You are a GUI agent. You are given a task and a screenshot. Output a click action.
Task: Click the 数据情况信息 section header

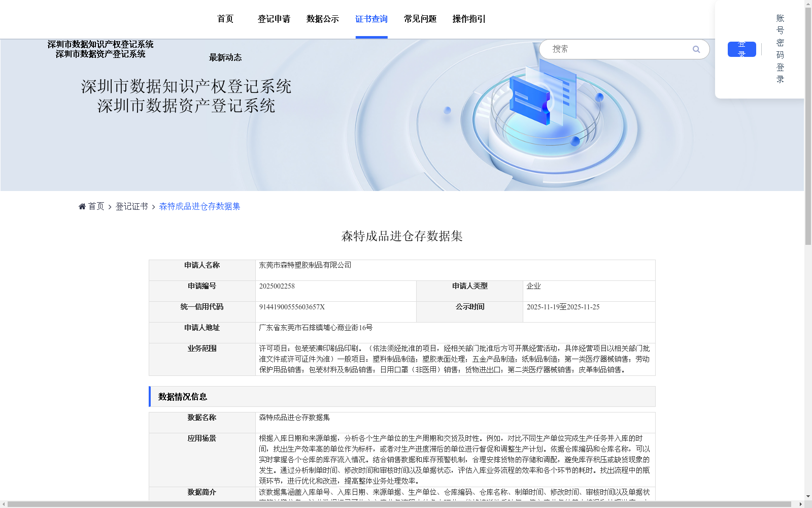(402, 397)
